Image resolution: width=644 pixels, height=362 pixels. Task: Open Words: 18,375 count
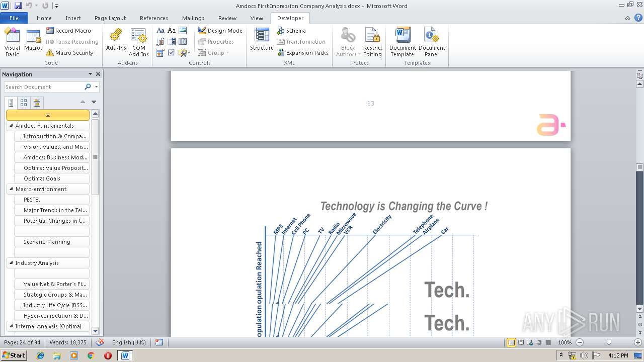pos(67,342)
